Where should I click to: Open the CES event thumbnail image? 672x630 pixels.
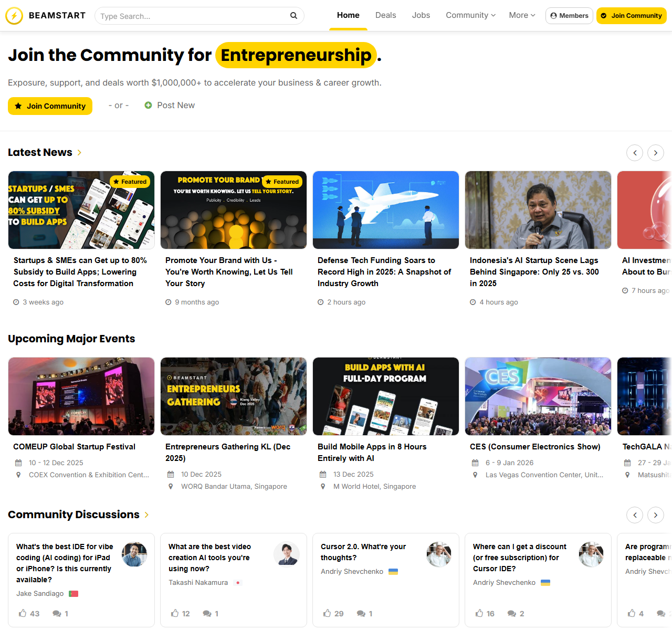[x=538, y=396]
